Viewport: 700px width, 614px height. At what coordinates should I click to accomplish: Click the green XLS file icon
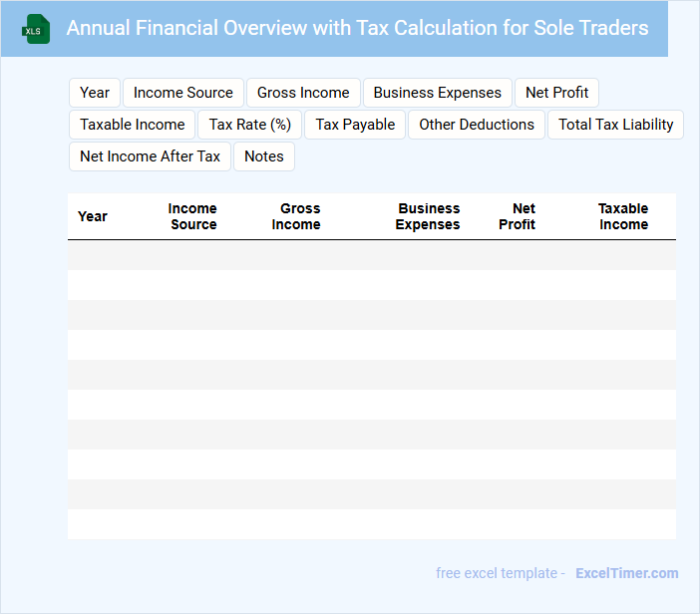click(x=36, y=29)
